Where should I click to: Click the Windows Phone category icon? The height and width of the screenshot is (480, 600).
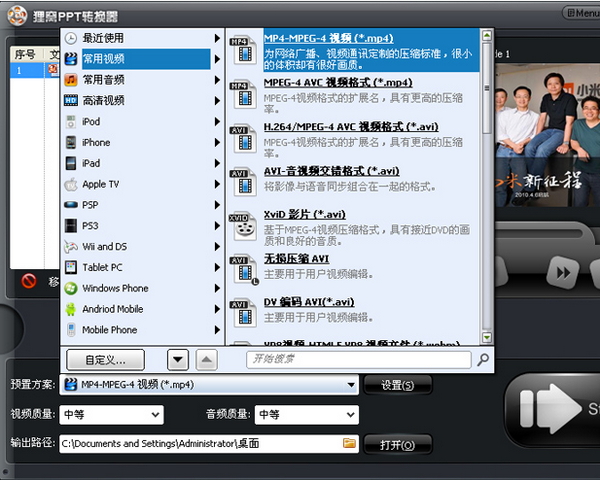(71, 289)
